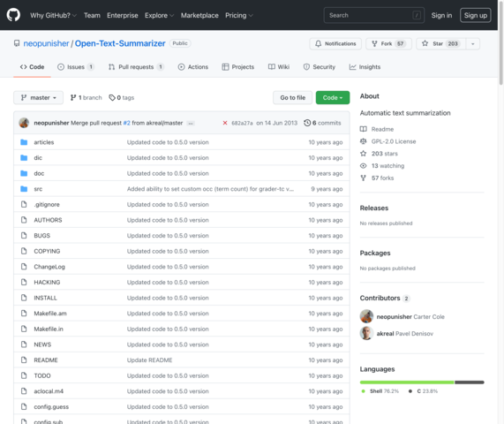Click the COPYING file icon
The image size is (504, 424).
click(x=24, y=251)
